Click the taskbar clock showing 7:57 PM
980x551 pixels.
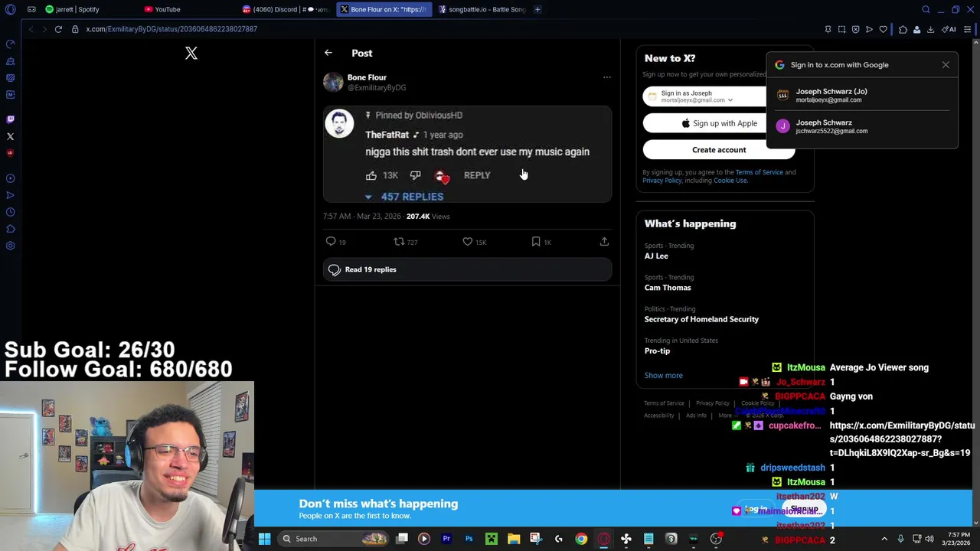[955, 539]
